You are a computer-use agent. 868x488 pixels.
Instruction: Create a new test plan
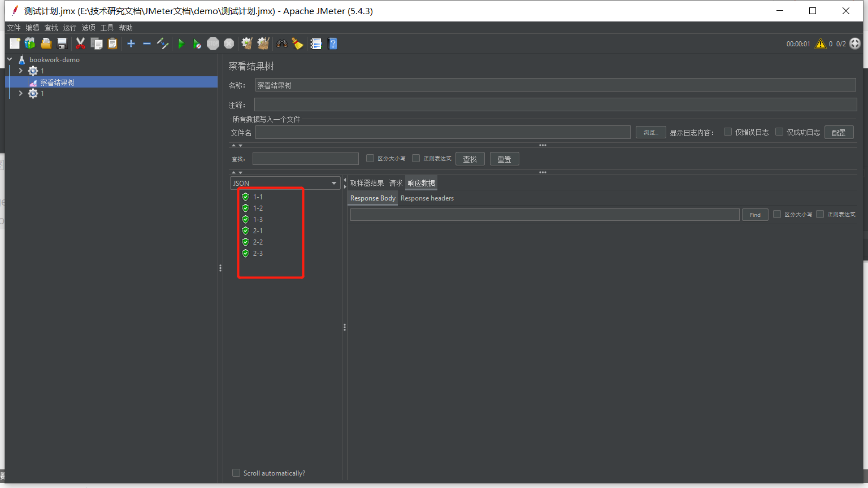(15, 43)
